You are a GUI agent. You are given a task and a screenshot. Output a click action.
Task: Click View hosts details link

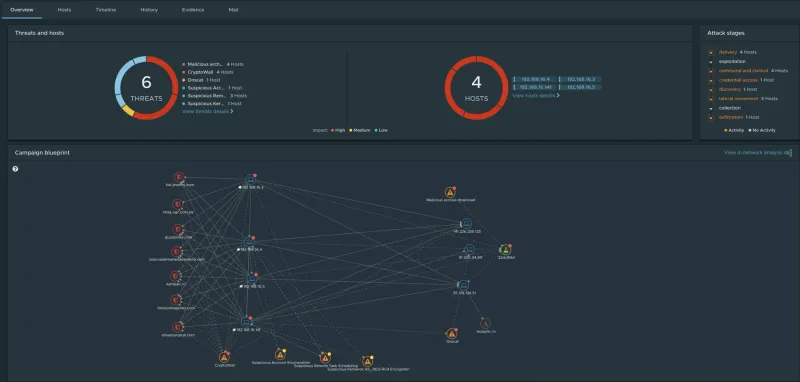point(536,95)
